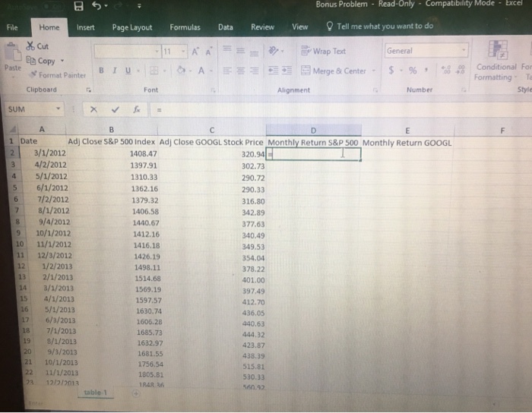The image size is (532, 413).
Task: Activate the Format Painter button
Action: (x=57, y=75)
